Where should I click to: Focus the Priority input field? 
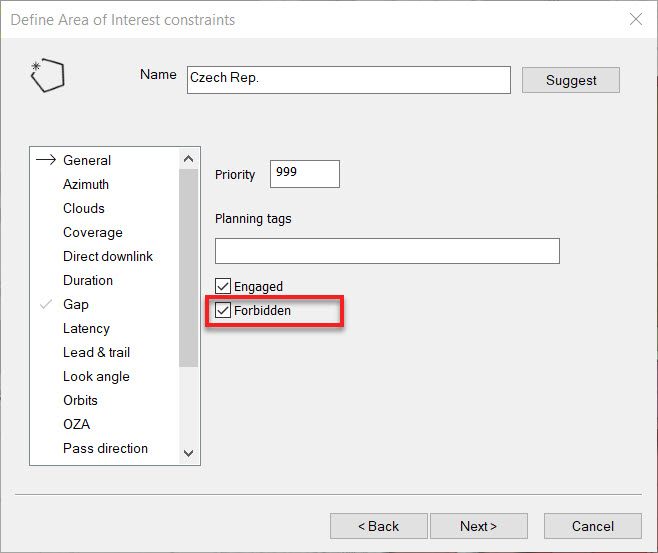(304, 174)
